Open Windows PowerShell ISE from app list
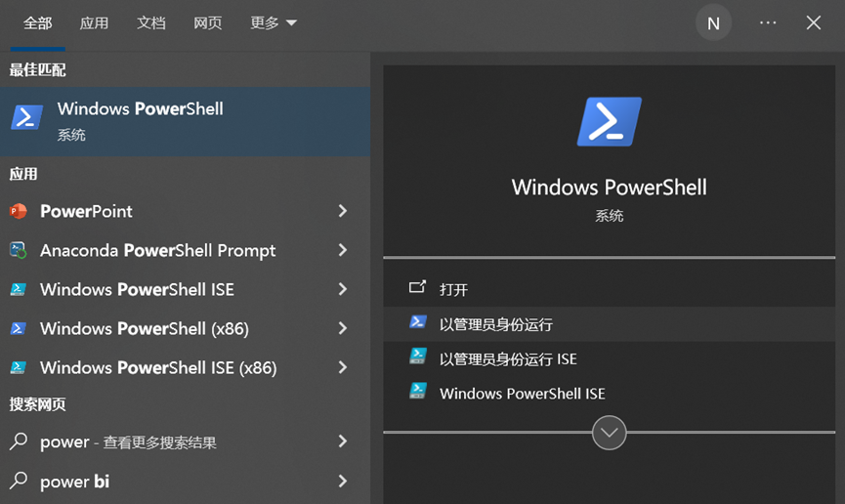The height and width of the screenshot is (504, 845). click(x=185, y=289)
